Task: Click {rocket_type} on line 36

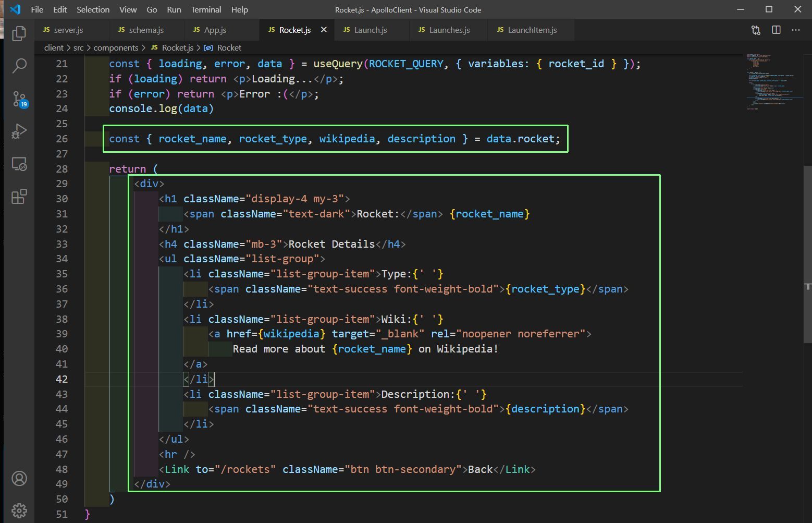Action: (545, 289)
